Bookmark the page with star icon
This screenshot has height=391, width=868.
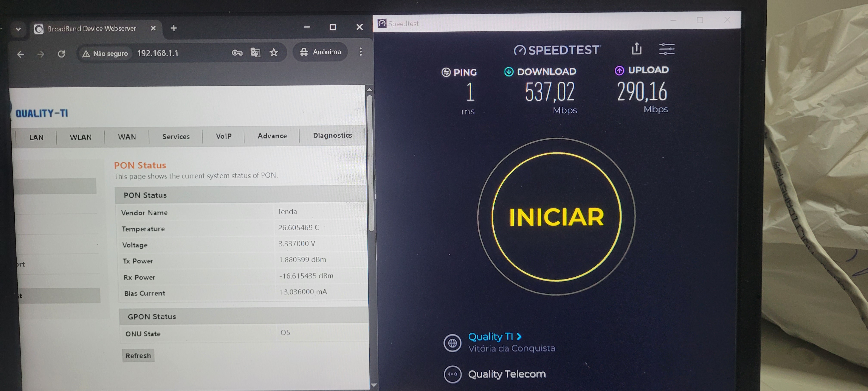coord(274,52)
